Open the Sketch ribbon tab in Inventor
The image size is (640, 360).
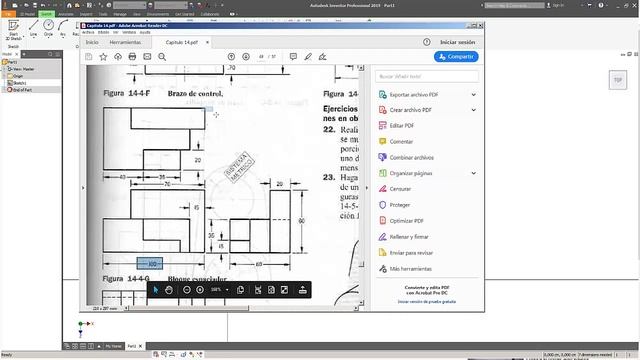[x=46, y=14]
